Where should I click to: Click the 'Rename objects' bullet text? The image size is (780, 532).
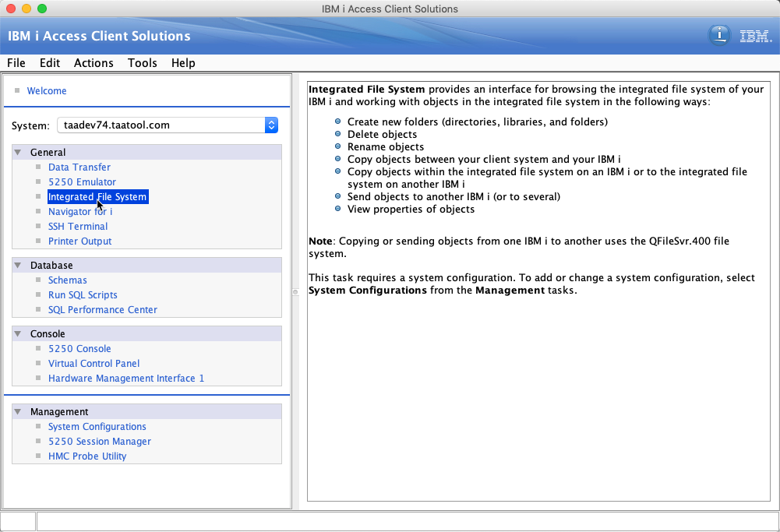point(386,146)
